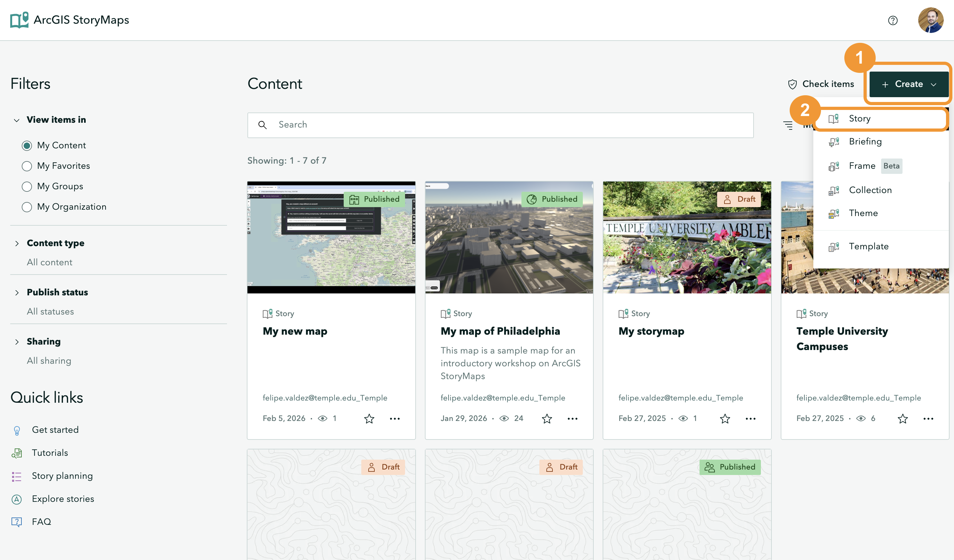Open the My new map title

click(295, 331)
